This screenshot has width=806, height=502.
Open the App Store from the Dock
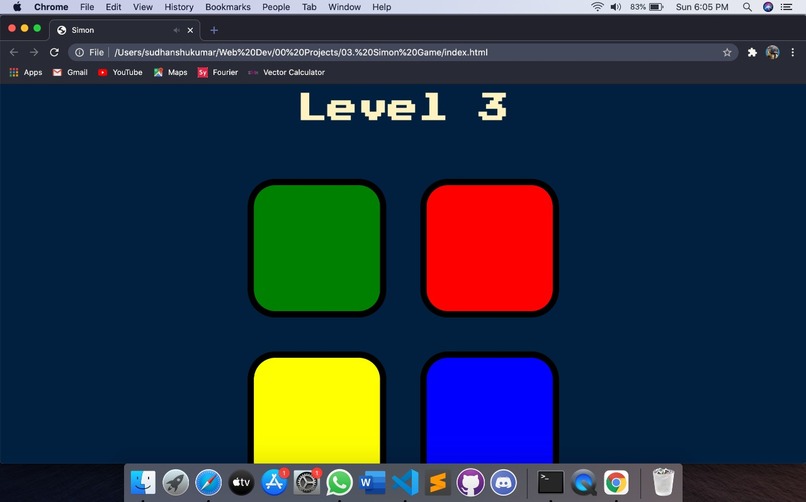pyautogui.click(x=274, y=482)
